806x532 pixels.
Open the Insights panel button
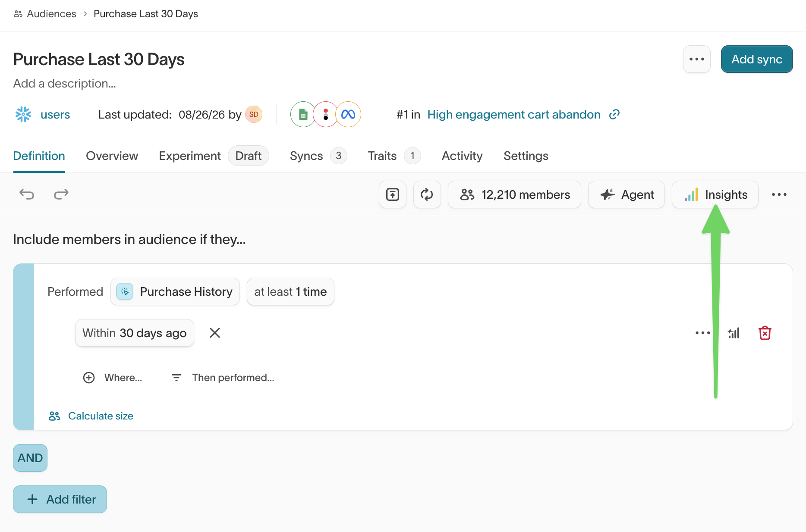pos(715,194)
